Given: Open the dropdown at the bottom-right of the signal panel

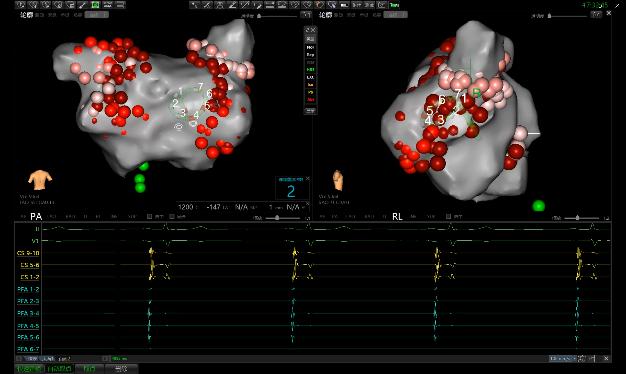Looking at the screenshot, I should [562, 359].
